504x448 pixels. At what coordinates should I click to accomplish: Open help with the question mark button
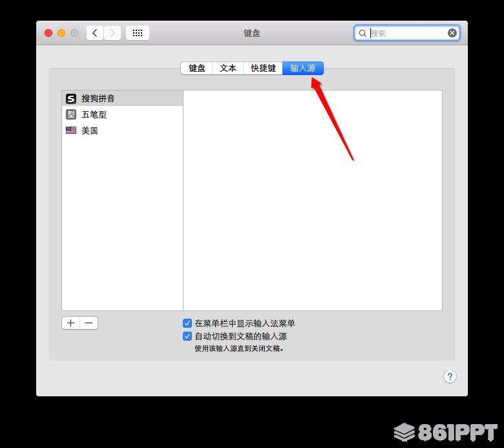coord(450,376)
